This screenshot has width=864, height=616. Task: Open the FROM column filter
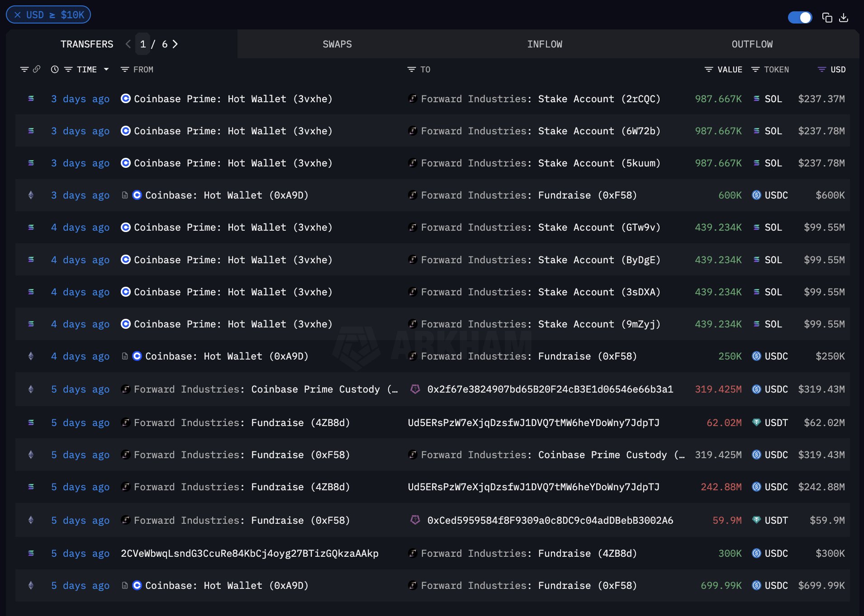point(125,69)
